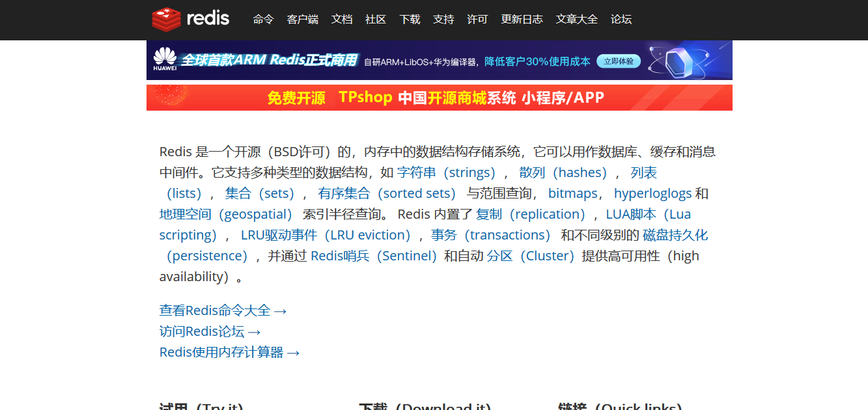868x410 pixels.
Task: Open the 客户端 menu item
Action: click(x=303, y=20)
